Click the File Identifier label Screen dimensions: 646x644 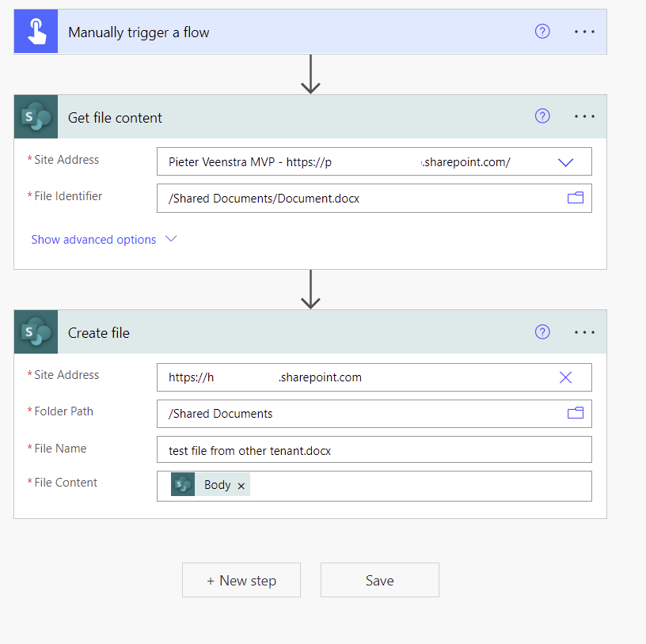point(68,196)
